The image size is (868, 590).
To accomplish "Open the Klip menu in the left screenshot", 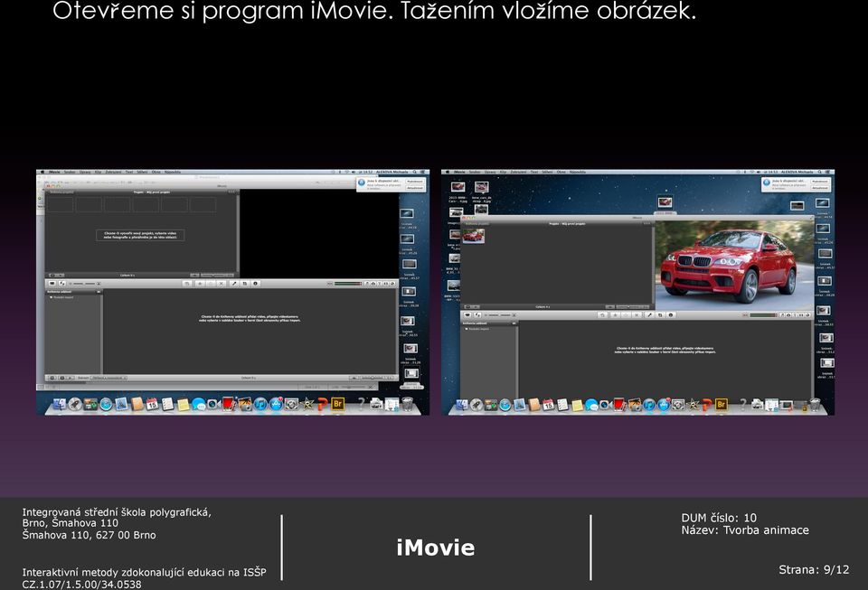I will pyautogui.click(x=98, y=172).
